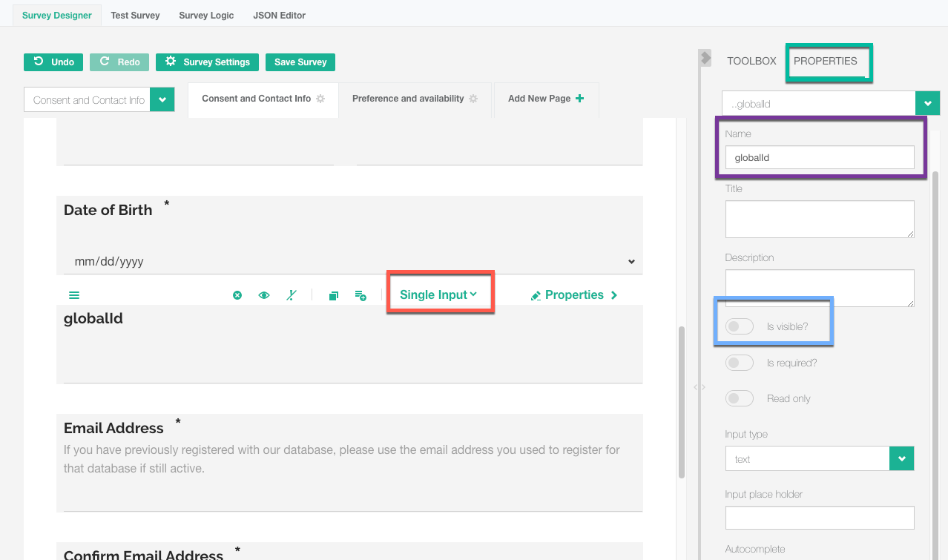This screenshot has width=948, height=560.
Task: Open the TOOLBOX tab in the right panel
Action: point(751,61)
